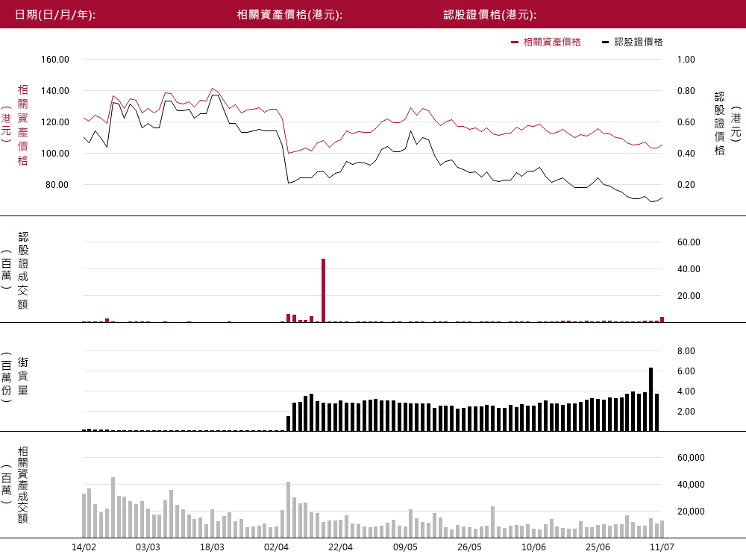
Task: Click the vertical 認股證成交額 axis title
Action: pyautogui.click(x=23, y=271)
